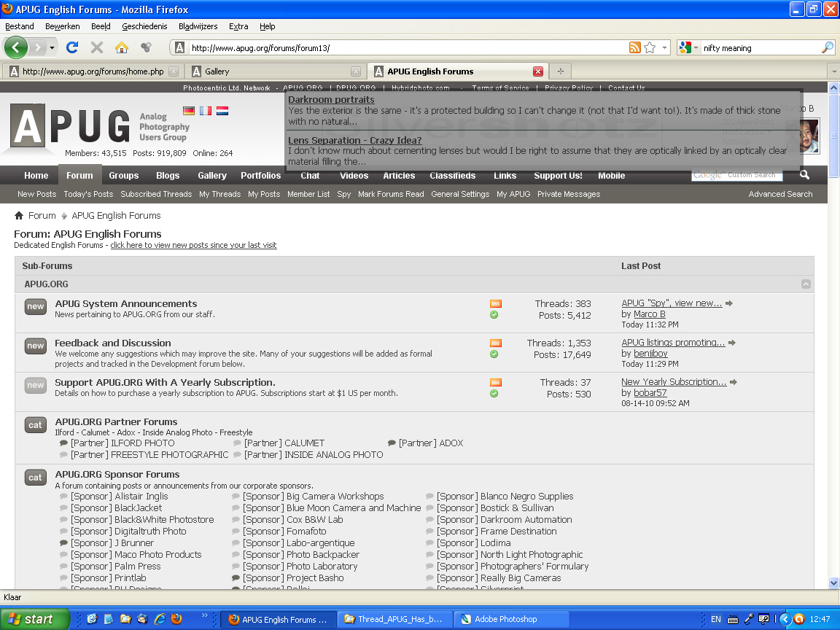Click view new posts since last visit link
Image resolution: width=840 pixels, height=630 pixels.
point(193,245)
